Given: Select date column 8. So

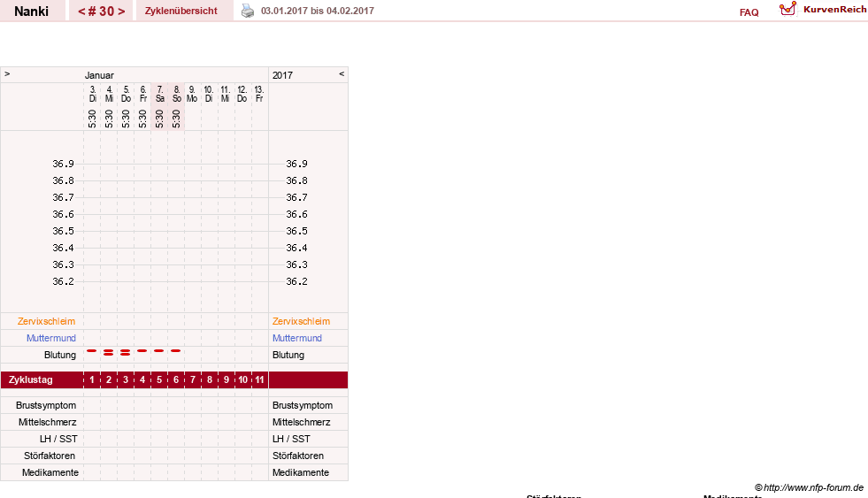Looking at the screenshot, I should pyautogui.click(x=177, y=94).
